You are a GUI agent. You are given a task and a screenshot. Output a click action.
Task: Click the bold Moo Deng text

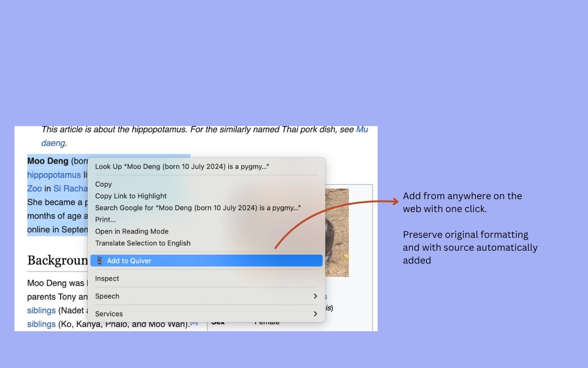pyautogui.click(x=48, y=161)
